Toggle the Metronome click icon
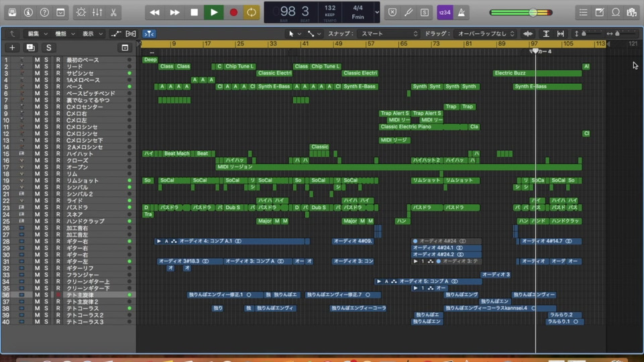Viewport: 644px width, 362px height. (x=462, y=12)
